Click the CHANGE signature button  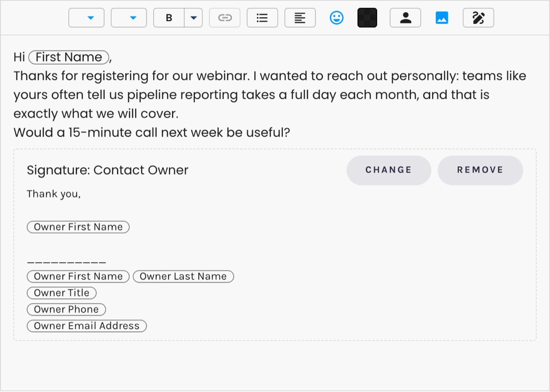click(x=389, y=170)
